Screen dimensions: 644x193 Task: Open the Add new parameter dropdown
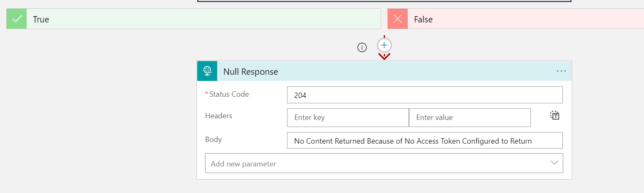[x=384, y=163]
